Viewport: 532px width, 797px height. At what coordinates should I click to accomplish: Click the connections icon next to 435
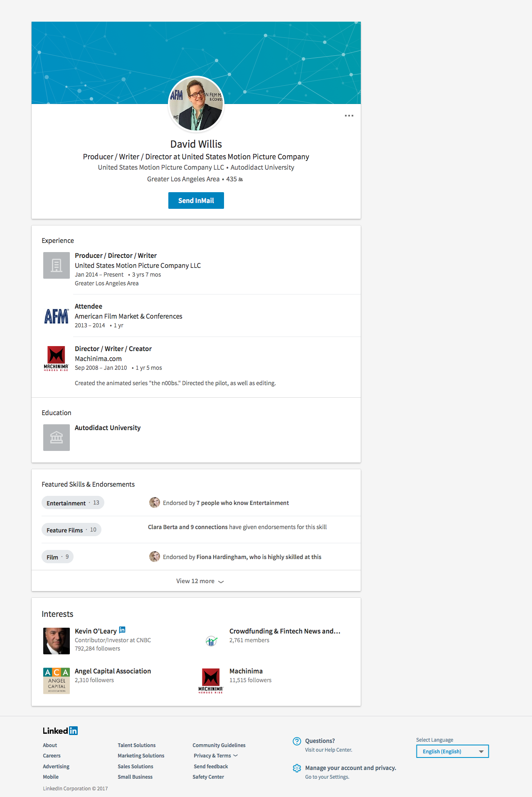[x=241, y=179]
